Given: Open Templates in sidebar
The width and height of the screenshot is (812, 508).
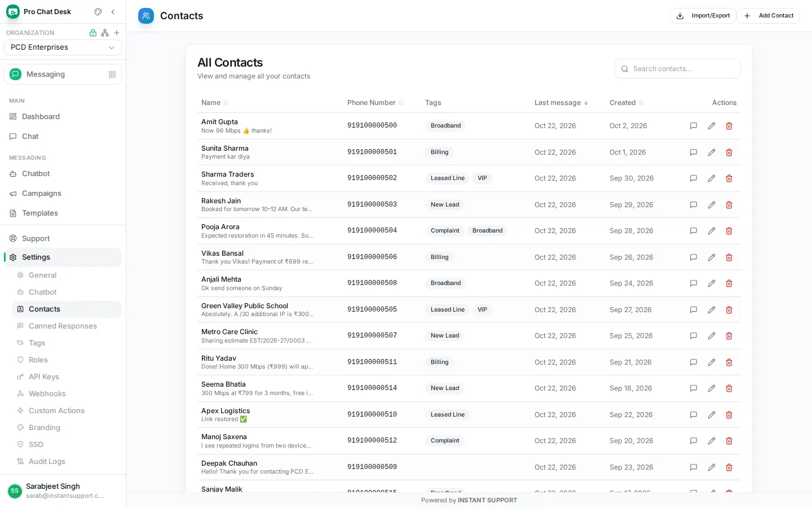Looking at the screenshot, I should click(x=63, y=213).
